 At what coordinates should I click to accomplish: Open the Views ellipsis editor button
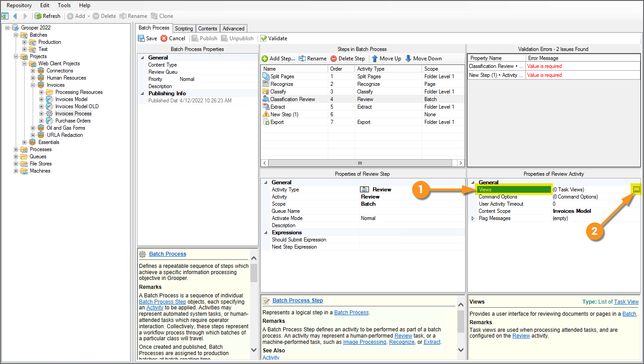[x=636, y=190]
